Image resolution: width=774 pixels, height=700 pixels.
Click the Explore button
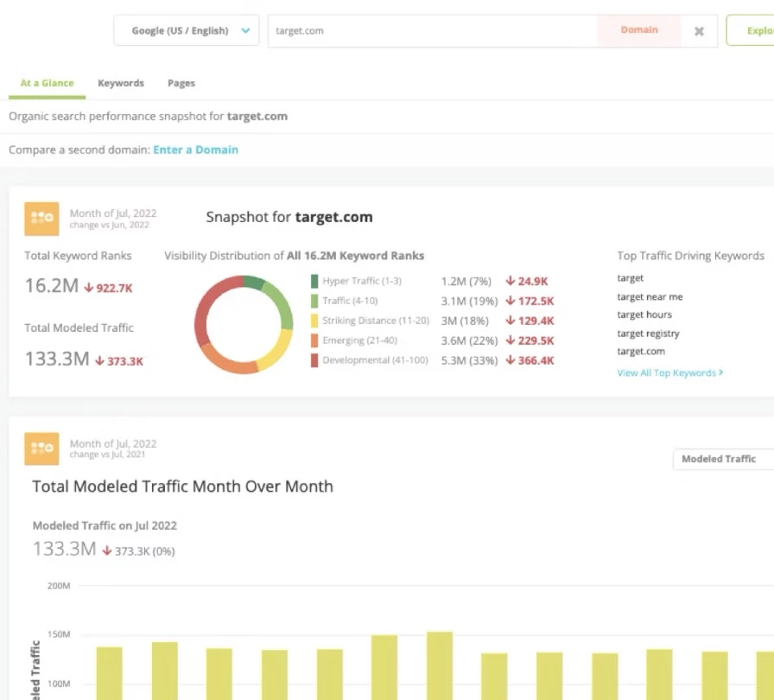pyautogui.click(x=751, y=30)
